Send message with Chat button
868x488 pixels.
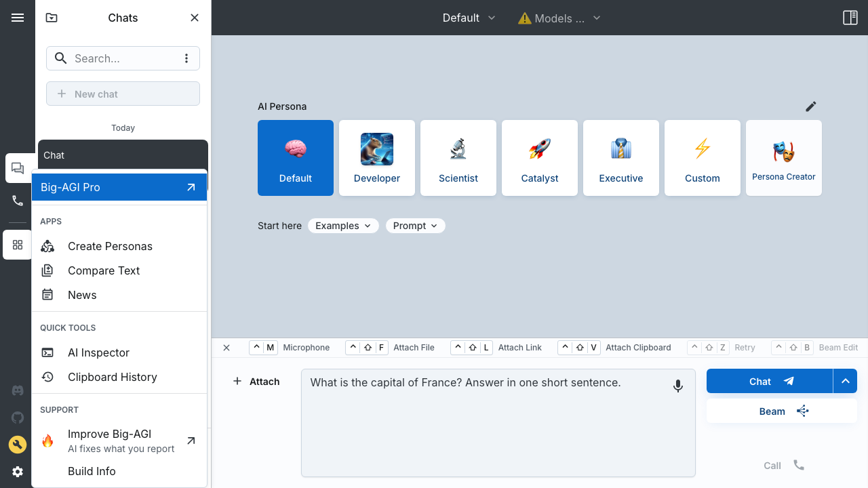pos(770,382)
